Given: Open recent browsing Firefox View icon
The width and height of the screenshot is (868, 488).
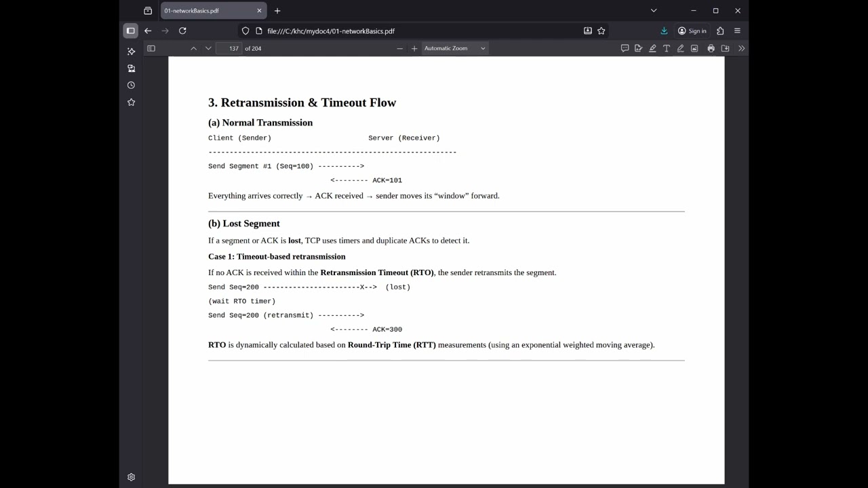Looking at the screenshot, I should tap(148, 11).
